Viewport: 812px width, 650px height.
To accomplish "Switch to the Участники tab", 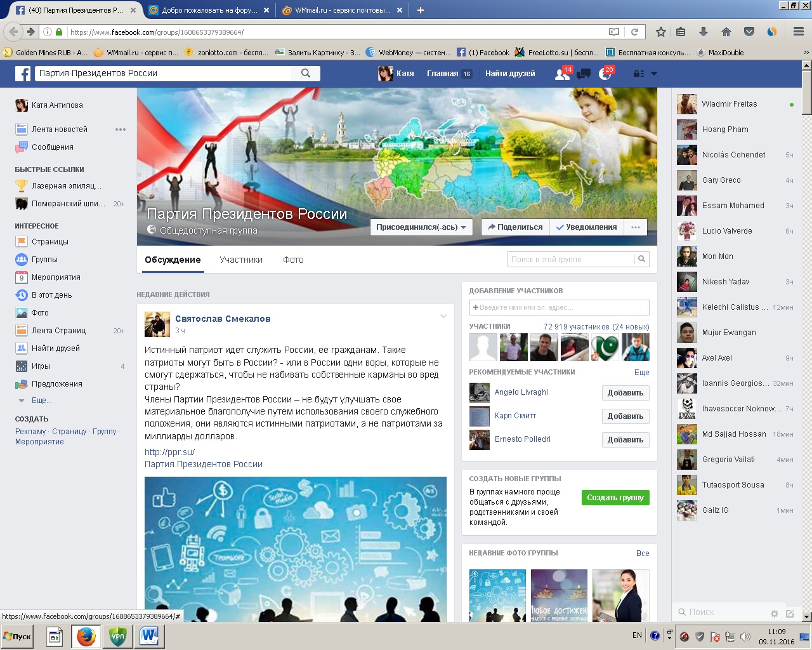I will point(241,260).
